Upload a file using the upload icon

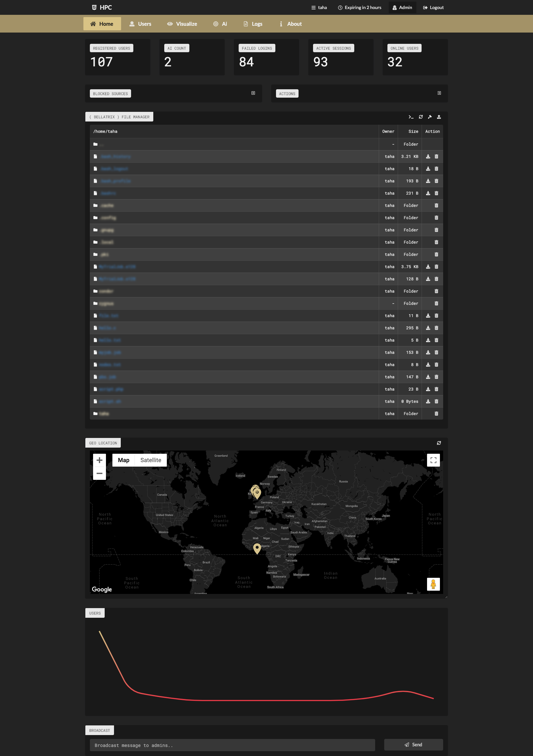click(439, 117)
